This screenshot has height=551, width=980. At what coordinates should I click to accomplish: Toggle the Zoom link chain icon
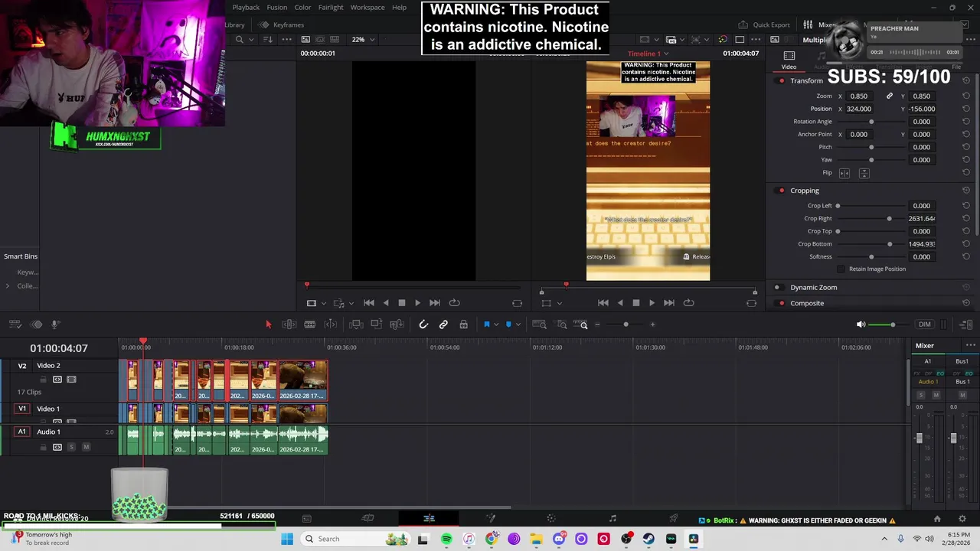pyautogui.click(x=890, y=96)
